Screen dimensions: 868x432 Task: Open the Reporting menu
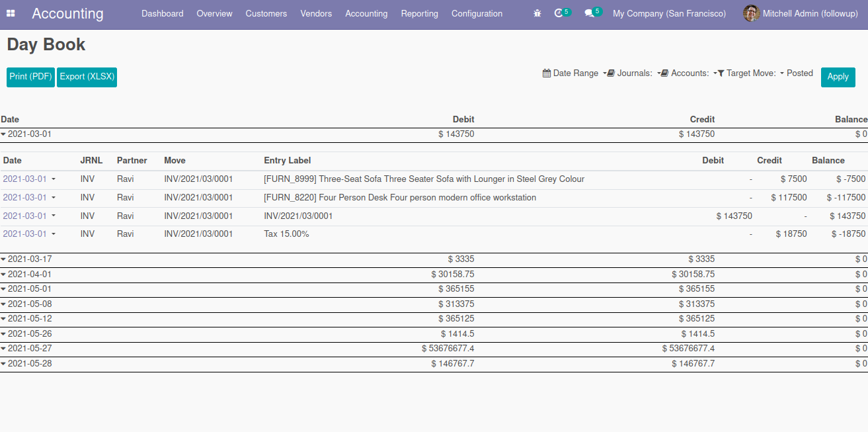[x=419, y=13]
